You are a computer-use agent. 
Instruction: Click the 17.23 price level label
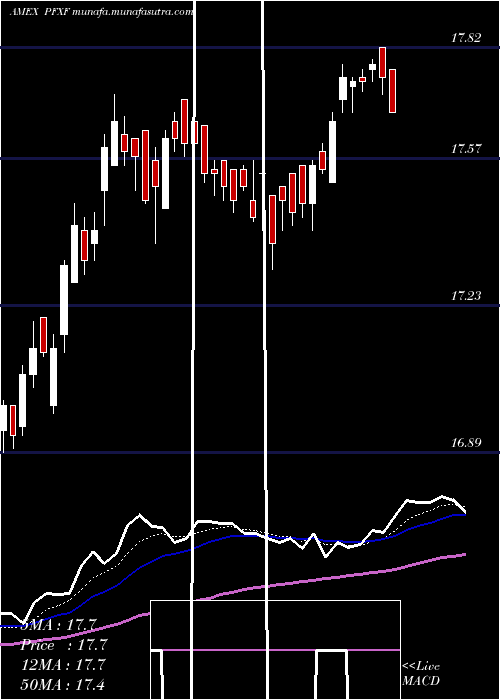(x=466, y=296)
